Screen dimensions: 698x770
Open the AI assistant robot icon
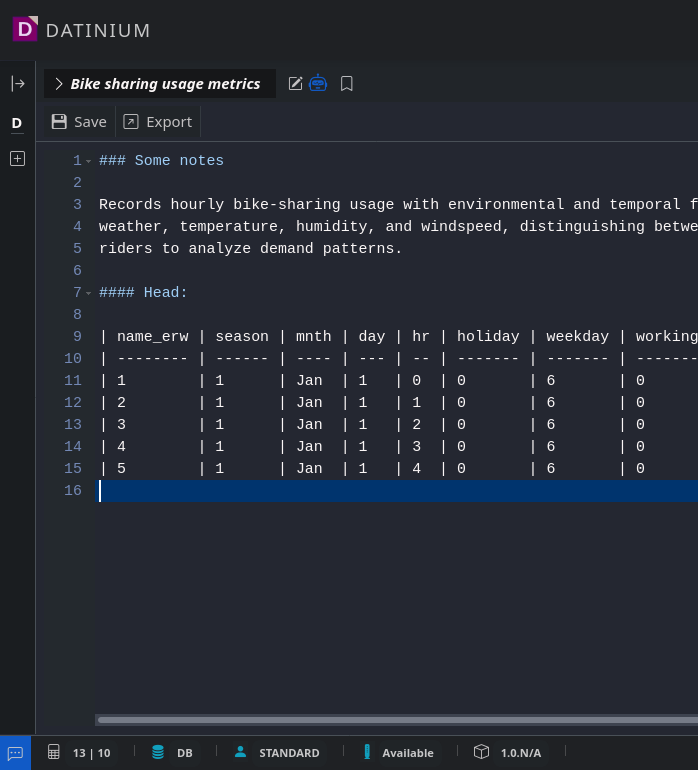[x=318, y=83]
